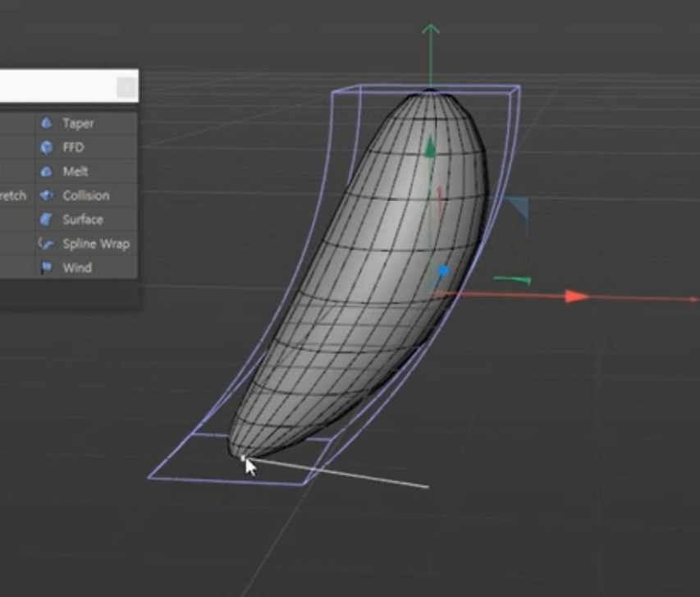This screenshot has height=597, width=700.
Task: Click the green axis band near the red arrow
Action: (x=512, y=280)
